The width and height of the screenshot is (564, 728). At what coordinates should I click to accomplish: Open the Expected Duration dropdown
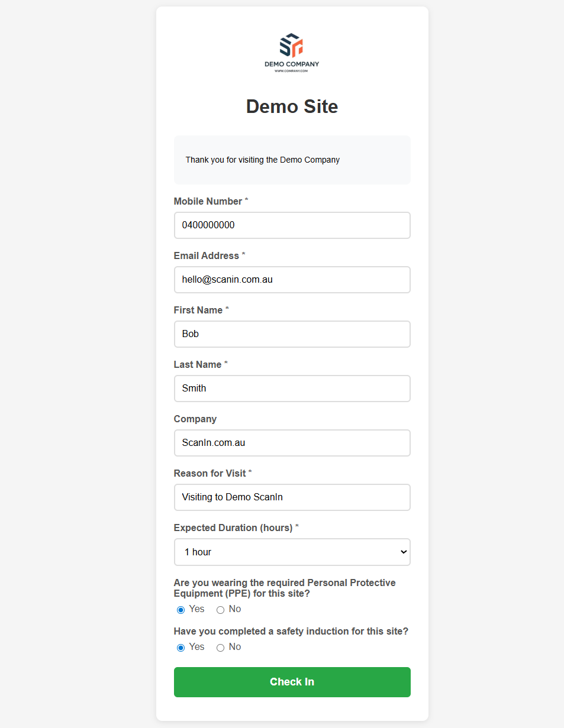click(x=292, y=552)
